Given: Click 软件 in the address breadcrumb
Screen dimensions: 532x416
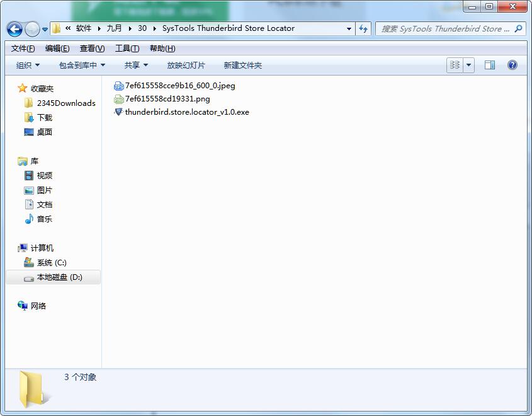Looking at the screenshot, I should tap(84, 28).
